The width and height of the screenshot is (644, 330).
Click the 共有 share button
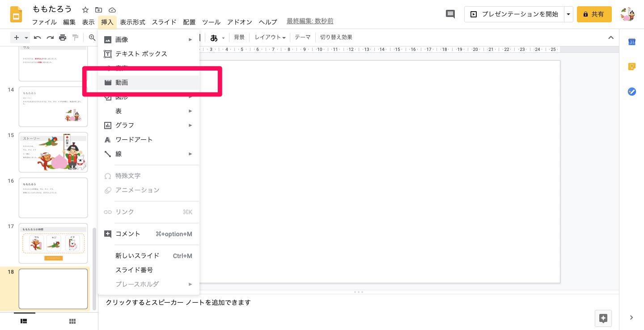click(x=594, y=14)
